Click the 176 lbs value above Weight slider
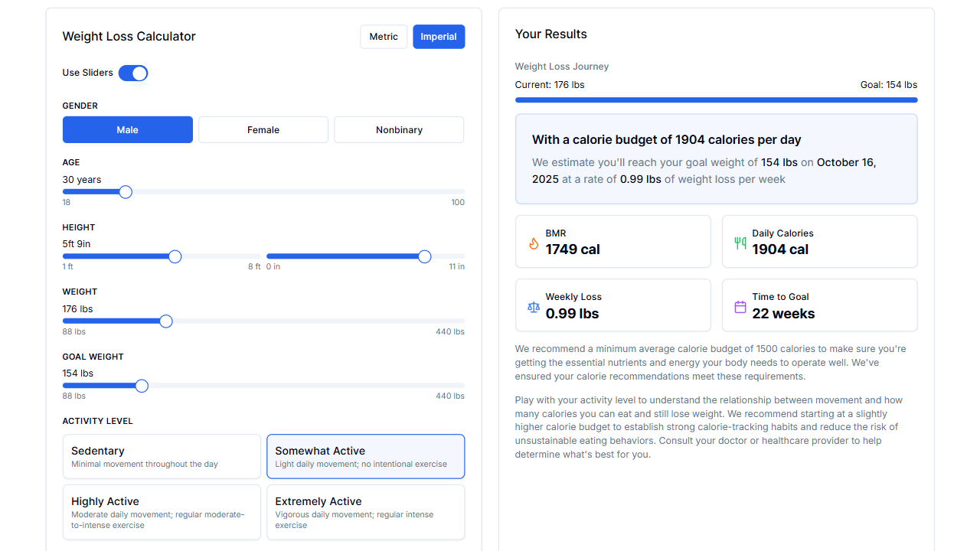 point(78,309)
